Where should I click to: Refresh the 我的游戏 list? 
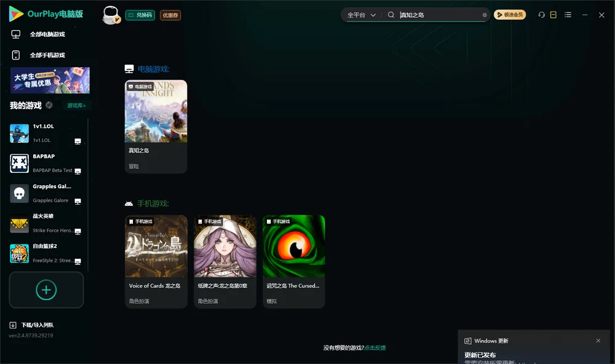(x=49, y=105)
